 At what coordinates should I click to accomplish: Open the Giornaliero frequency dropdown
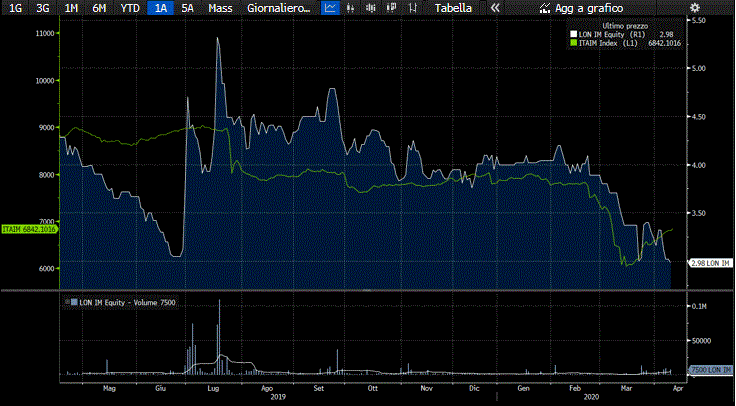[x=279, y=8]
